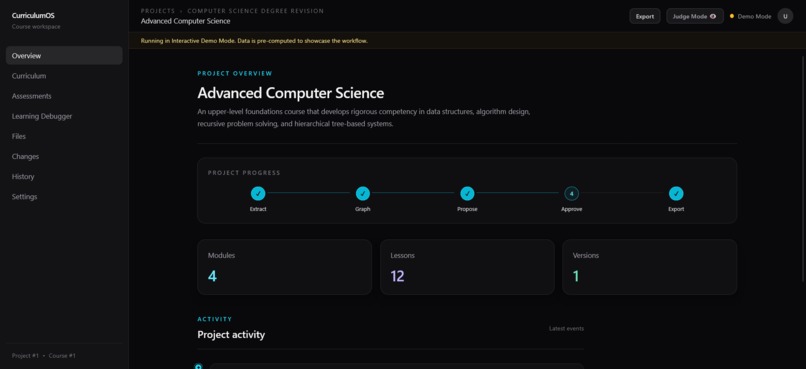
Task: Click Computer Science Degree Revision breadcrumb
Action: coord(255,11)
